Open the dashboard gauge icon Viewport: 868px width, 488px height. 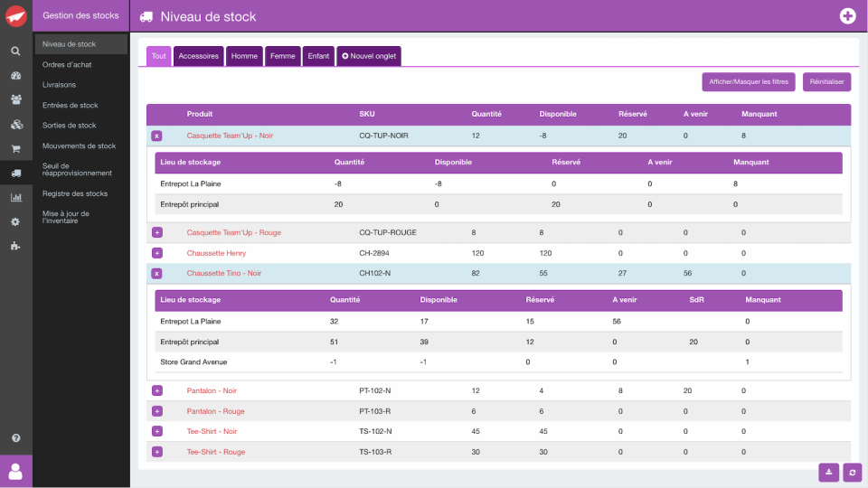(15, 75)
